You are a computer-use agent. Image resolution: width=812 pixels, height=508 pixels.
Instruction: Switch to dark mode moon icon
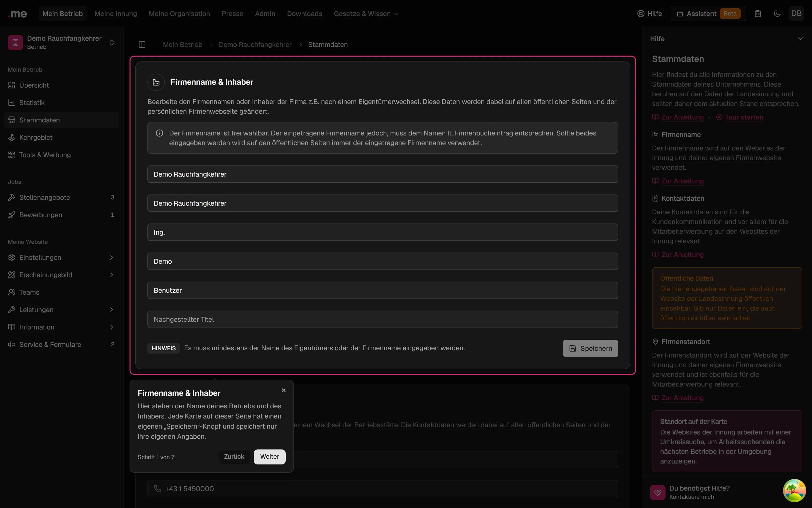click(777, 14)
